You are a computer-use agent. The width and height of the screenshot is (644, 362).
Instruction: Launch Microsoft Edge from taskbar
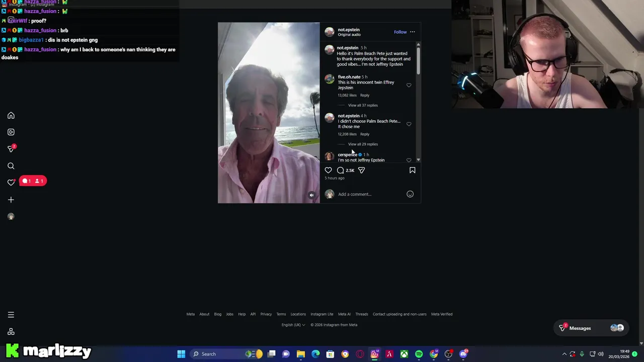(315, 354)
